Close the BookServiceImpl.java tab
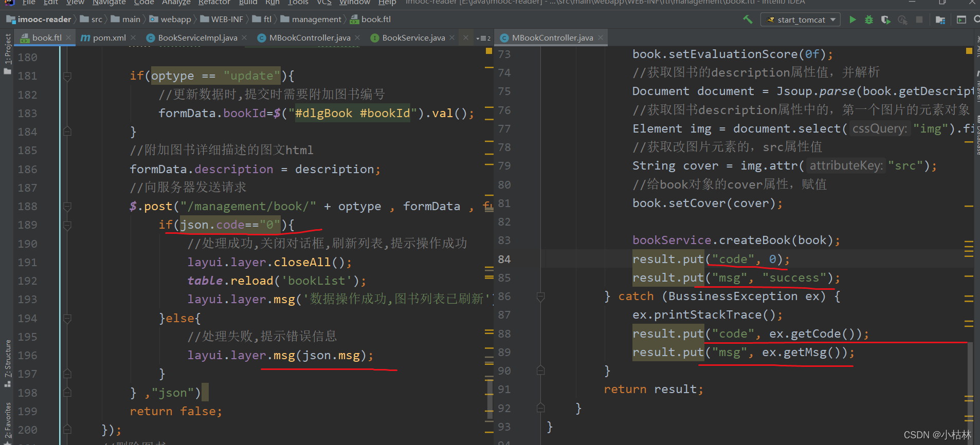The width and height of the screenshot is (980, 445). [244, 38]
